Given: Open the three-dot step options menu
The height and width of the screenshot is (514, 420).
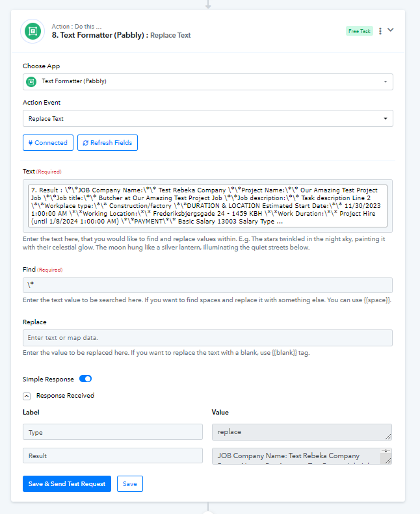Looking at the screenshot, I should coord(380,31).
